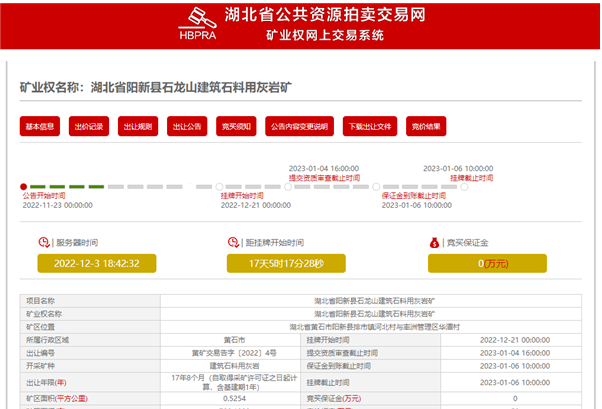Click the server time display 2022-12-3 18:42:32
The height and width of the screenshot is (409, 602).
tap(97, 263)
